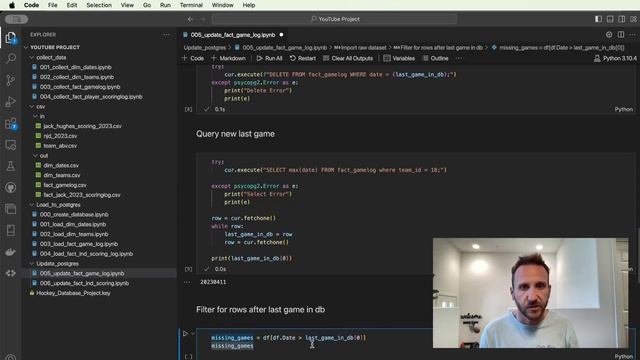Viewport: 640px width, 360px height.
Task: Click the Query new last game heading
Action: (x=235, y=134)
